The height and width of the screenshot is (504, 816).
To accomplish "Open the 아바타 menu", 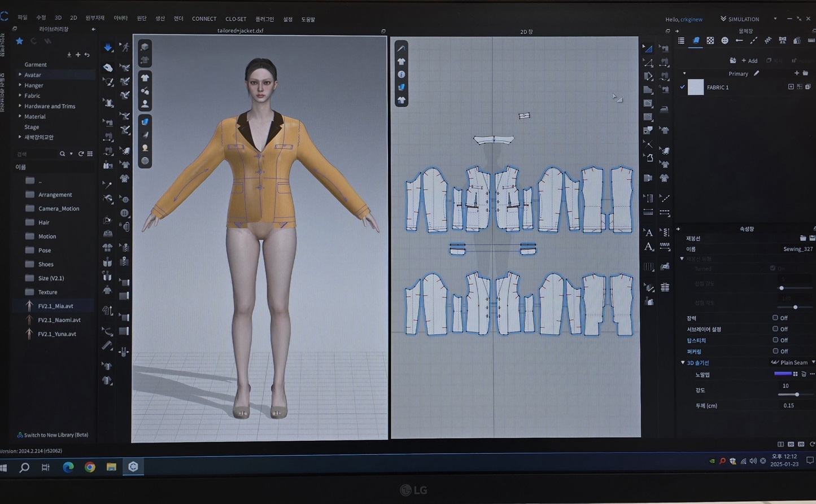I will 120,19.
